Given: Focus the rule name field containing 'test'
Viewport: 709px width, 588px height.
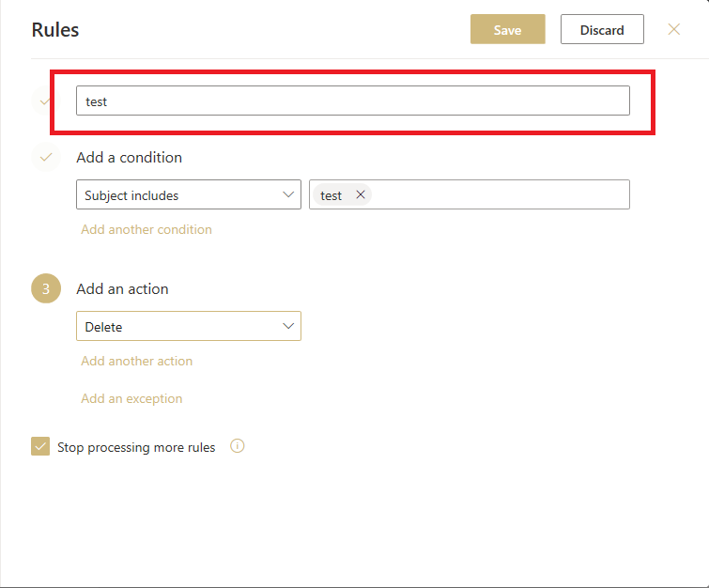Looking at the screenshot, I should [x=353, y=101].
